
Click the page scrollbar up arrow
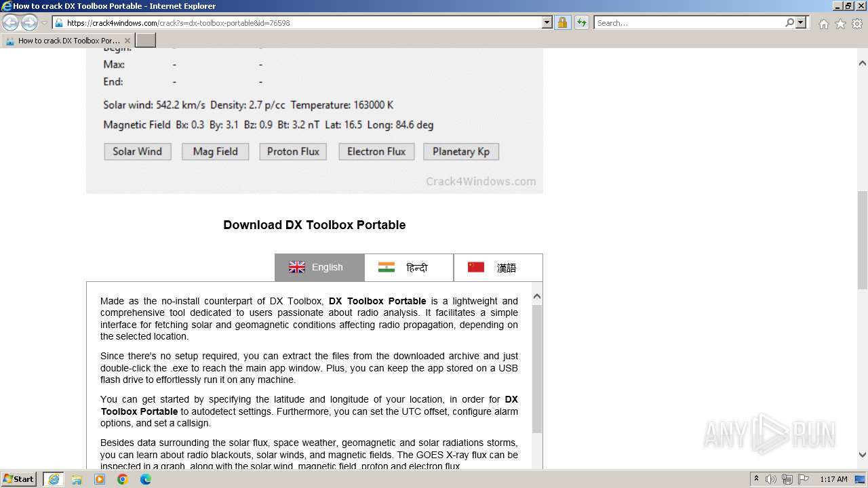click(863, 63)
